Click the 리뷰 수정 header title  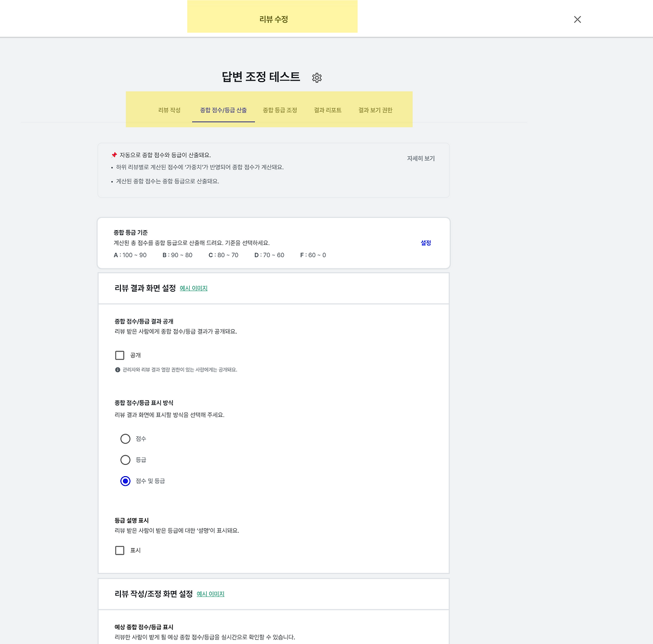(274, 19)
